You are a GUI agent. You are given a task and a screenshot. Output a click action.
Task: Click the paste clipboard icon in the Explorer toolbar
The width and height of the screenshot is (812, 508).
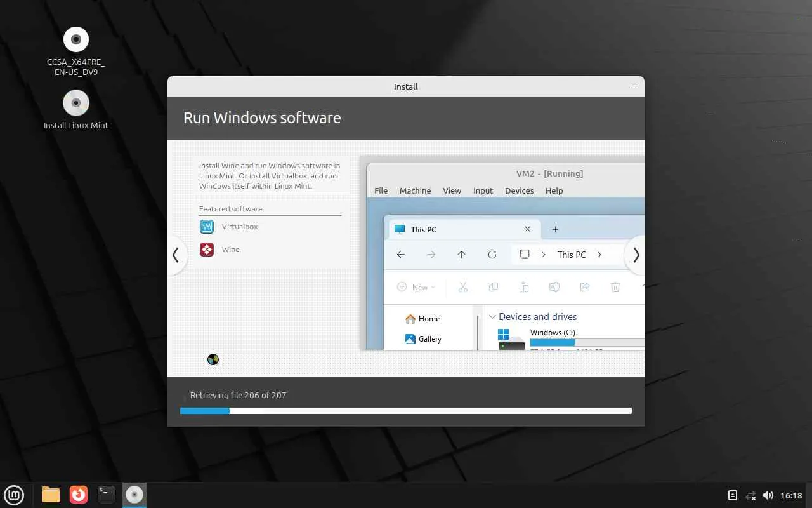(x=524, y=288)
